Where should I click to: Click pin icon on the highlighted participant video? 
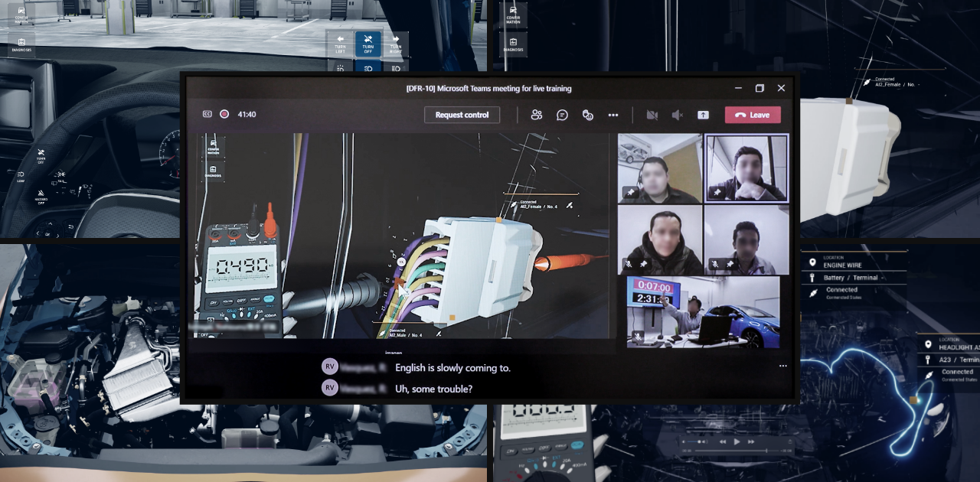(x=717, y=194)
